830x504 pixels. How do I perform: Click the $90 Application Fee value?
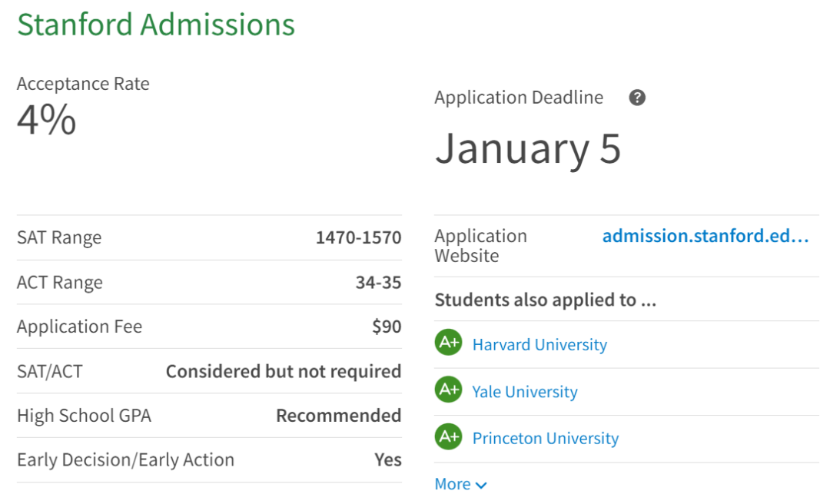[x=387, y=327]
